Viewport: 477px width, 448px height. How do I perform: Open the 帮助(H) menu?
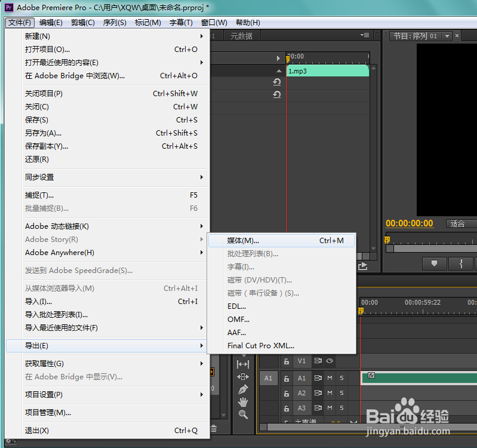[248, 23]
